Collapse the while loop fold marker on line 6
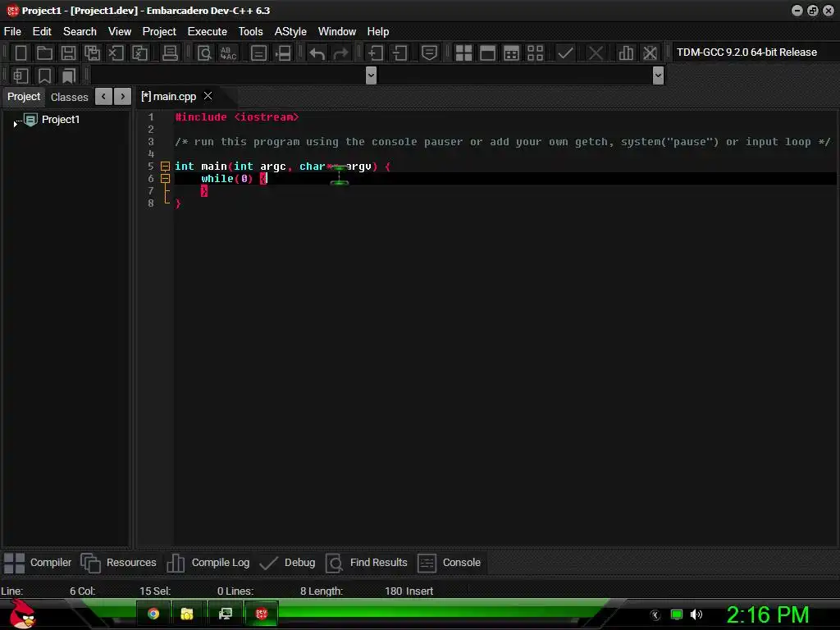 coord(166,178)
